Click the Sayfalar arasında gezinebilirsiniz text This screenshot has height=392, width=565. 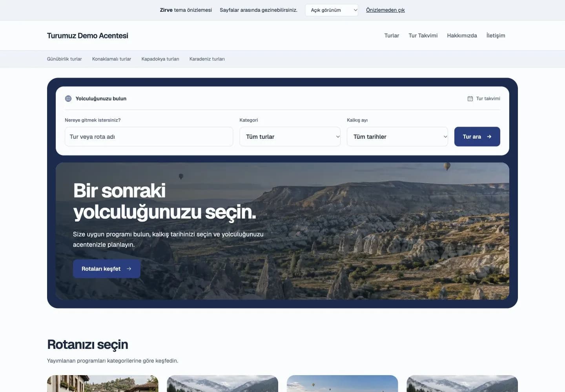(x=259, y=10)
